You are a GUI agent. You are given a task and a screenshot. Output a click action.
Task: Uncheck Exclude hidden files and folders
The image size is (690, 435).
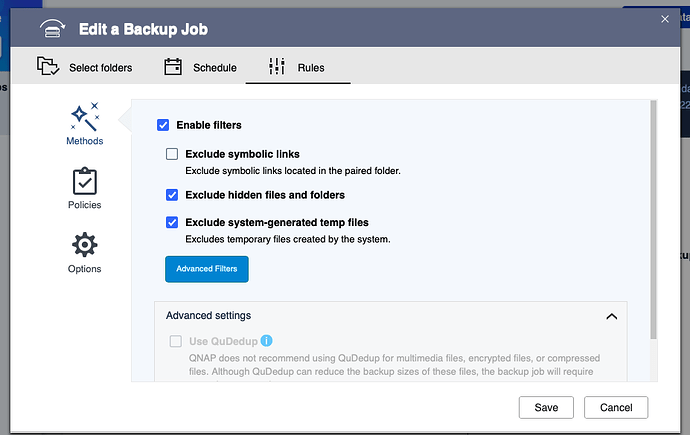(x=172, y=195)
